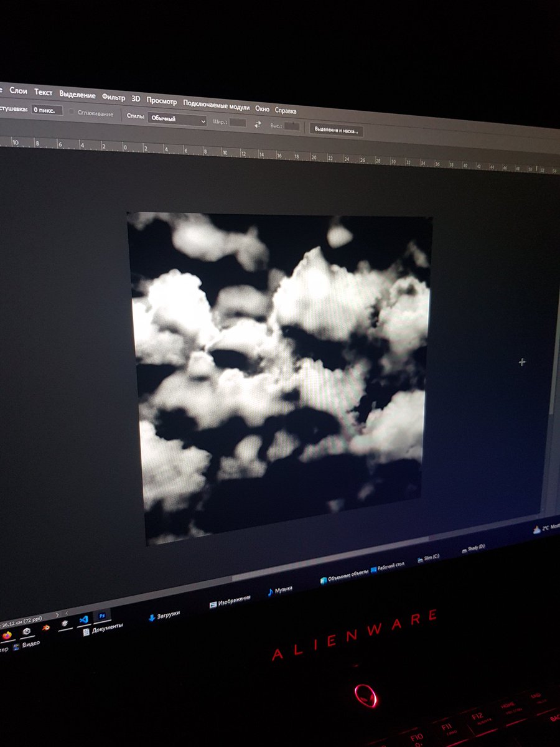Image resolution: width=560 pixels, height=747 pixels.
Task: Open the 3D menu
Action: pos(136,98)
